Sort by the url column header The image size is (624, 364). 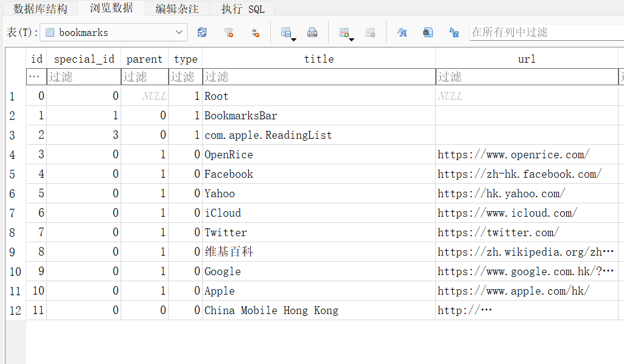pyautogui.click(x=527, y=59)
